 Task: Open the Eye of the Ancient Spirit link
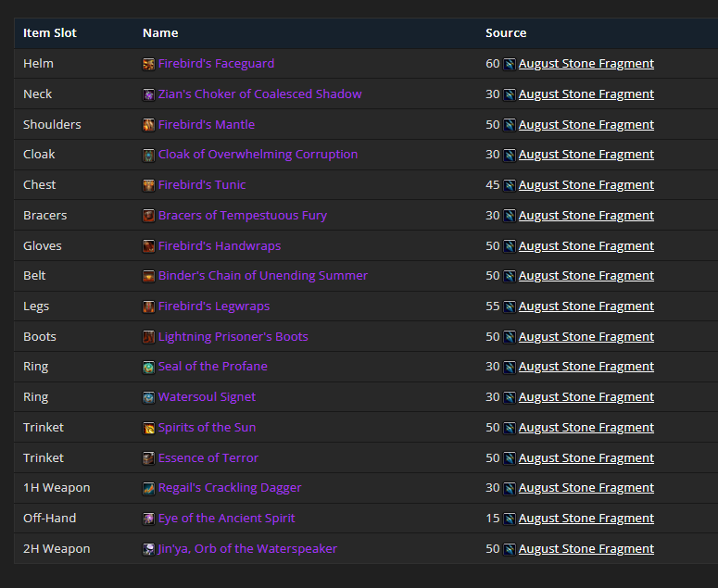point(227,518)
